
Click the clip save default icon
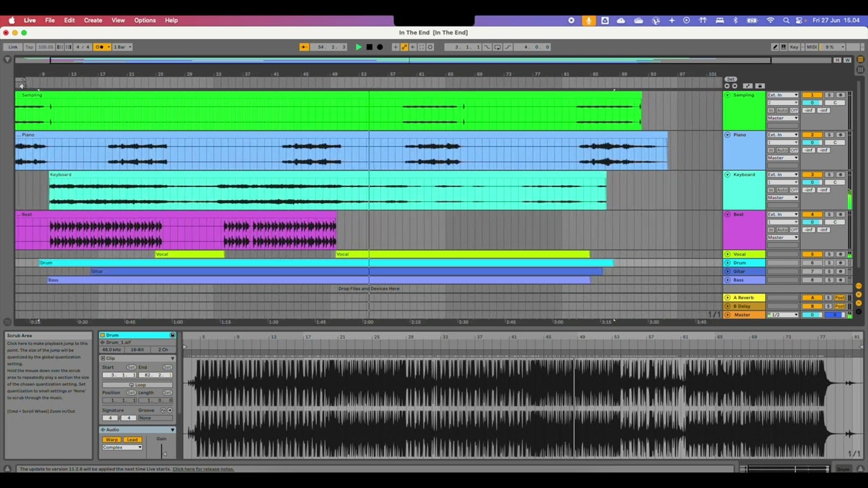click(x=172, y=335)
